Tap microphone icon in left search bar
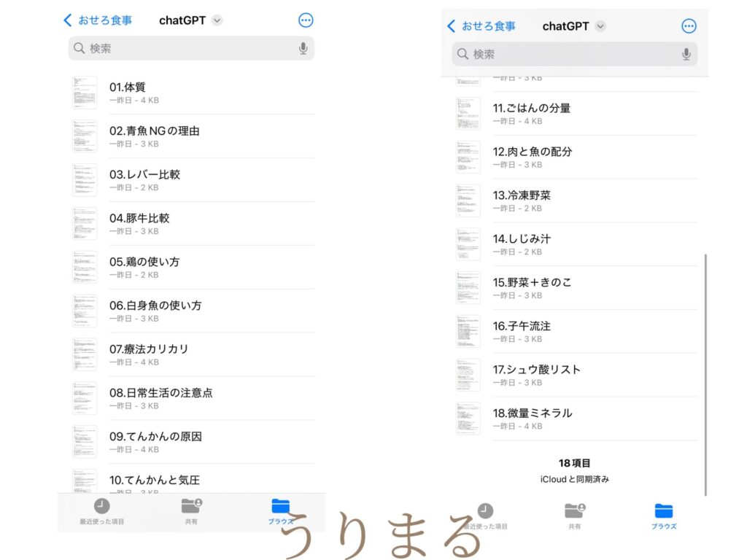 tap(303, 49)
